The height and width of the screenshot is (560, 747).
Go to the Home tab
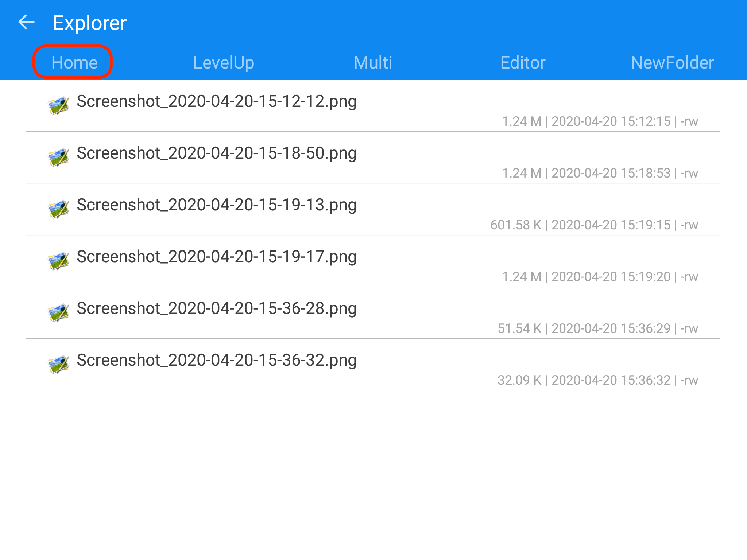[x=74, y=62]
